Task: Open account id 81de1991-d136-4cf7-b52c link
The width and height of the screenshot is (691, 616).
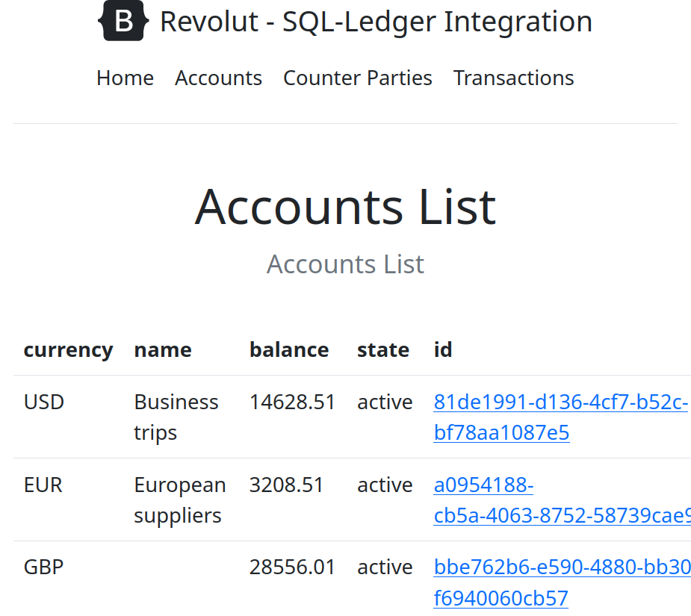Action: [560, 417]
